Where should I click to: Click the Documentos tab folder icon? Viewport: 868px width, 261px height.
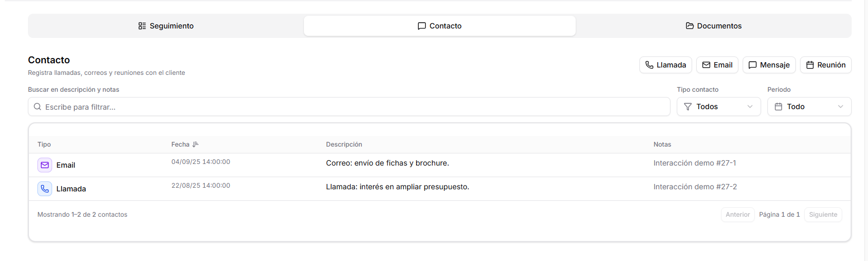(x=689, y=26)
